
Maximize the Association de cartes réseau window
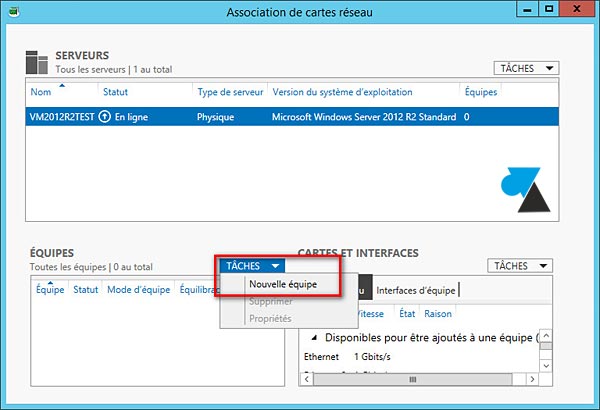click(x=549, y=10)
